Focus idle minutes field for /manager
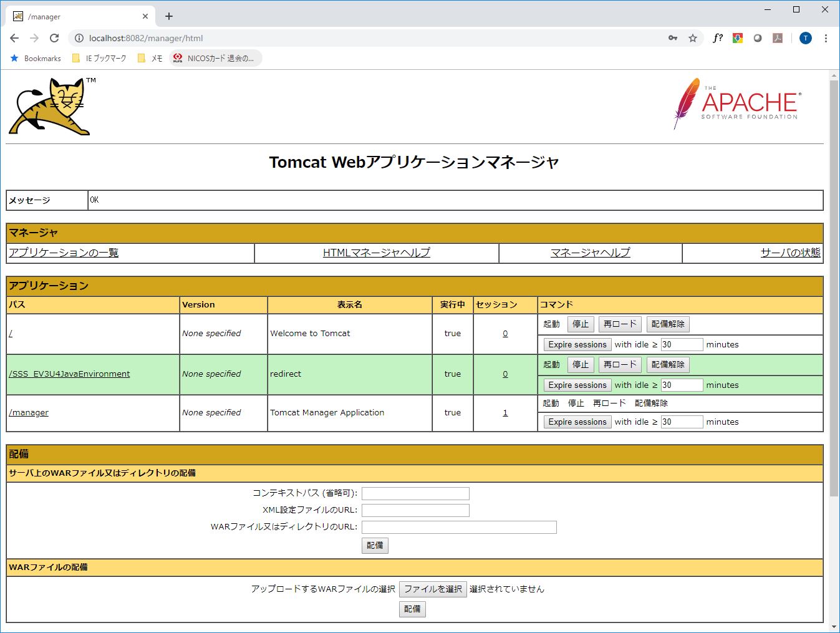Screen dimensions: 840x633 pyautogui.click(x=682, y=422)
